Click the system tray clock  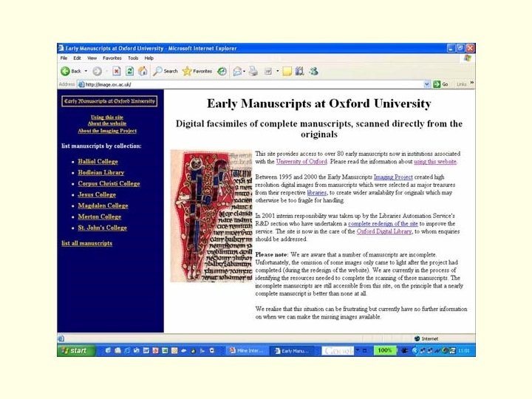[464, 351]
